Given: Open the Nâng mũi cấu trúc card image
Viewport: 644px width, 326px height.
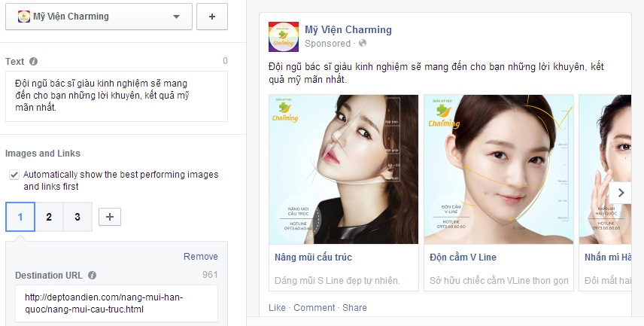Looking at the screenshot, I should (x=343, y=169).
